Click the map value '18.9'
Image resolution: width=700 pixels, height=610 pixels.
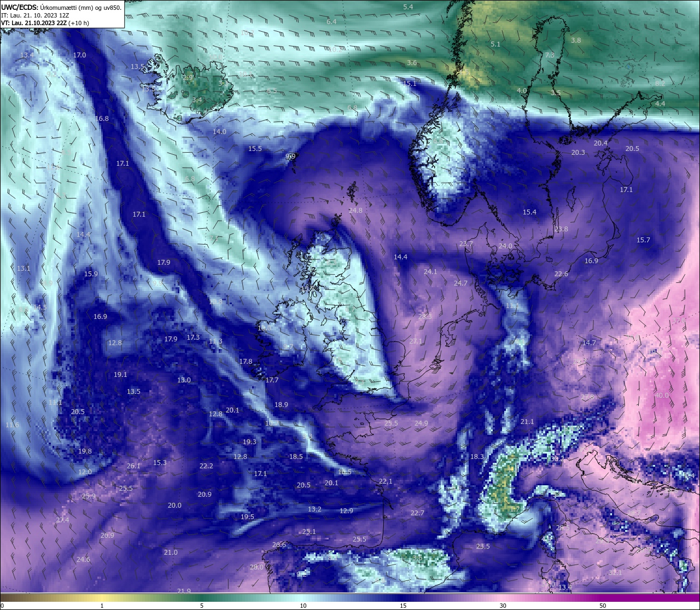point(281,405)
